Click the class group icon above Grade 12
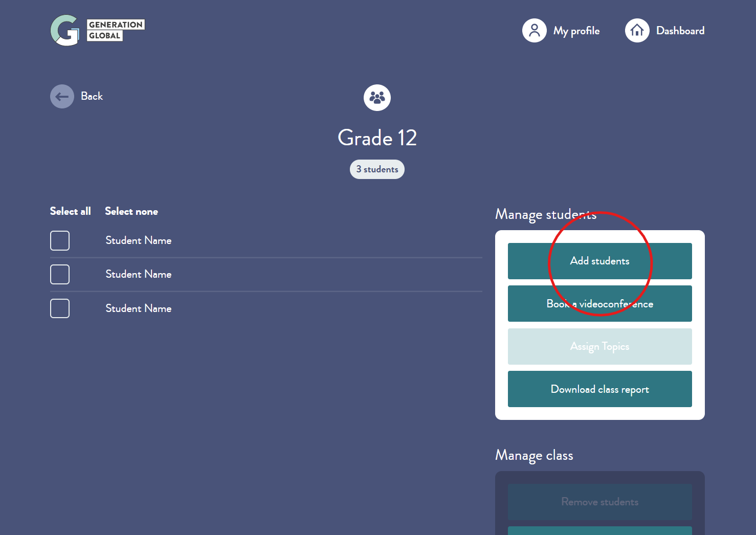This screenshot has height=535, width=756. 377,97
